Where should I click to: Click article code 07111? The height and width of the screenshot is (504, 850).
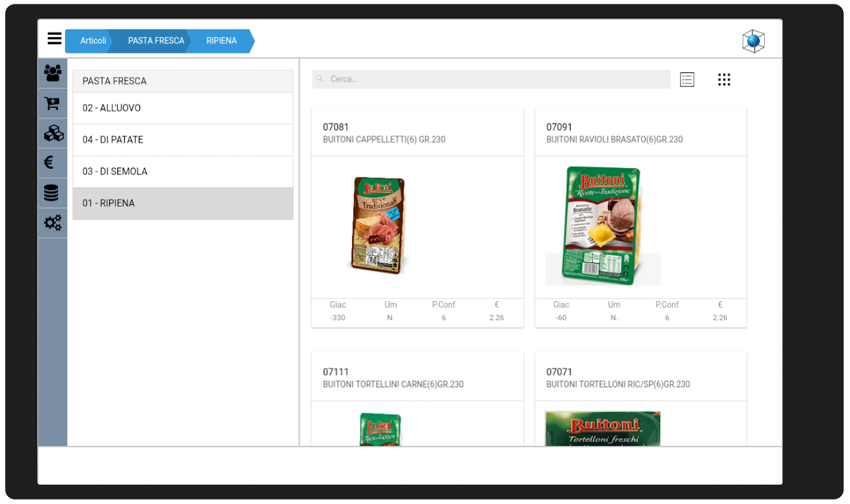pos(336,372)
